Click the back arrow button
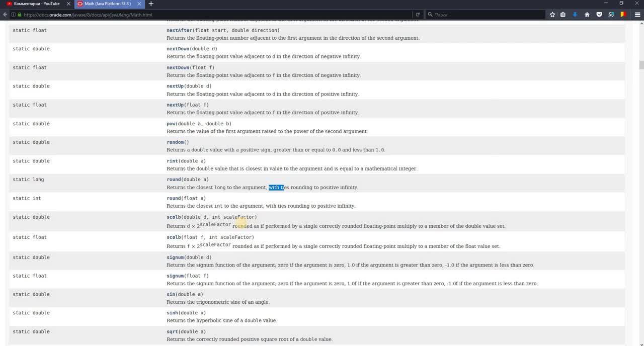The height and width of the screenshot is (346, 644). click(6, 15)
